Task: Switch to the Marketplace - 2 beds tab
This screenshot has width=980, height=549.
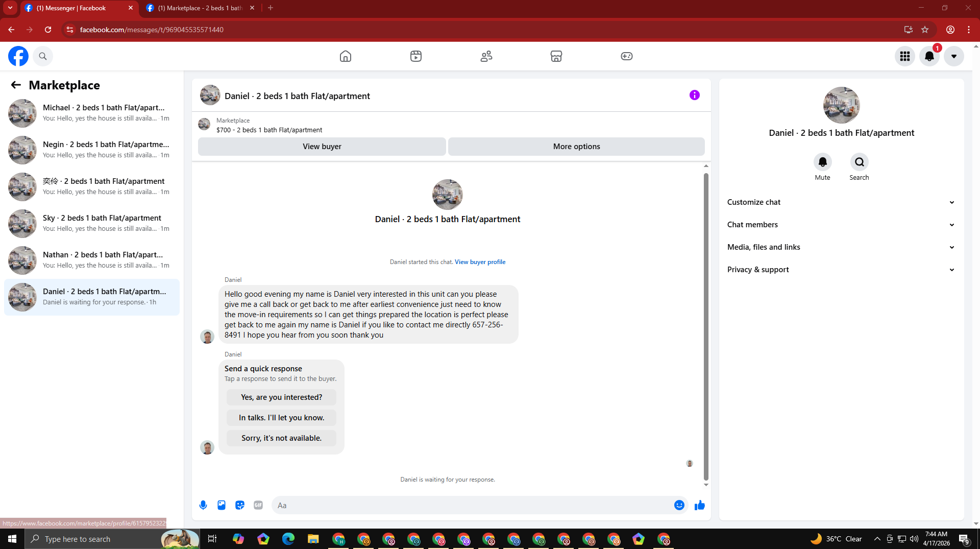Action: coord(200,8)
